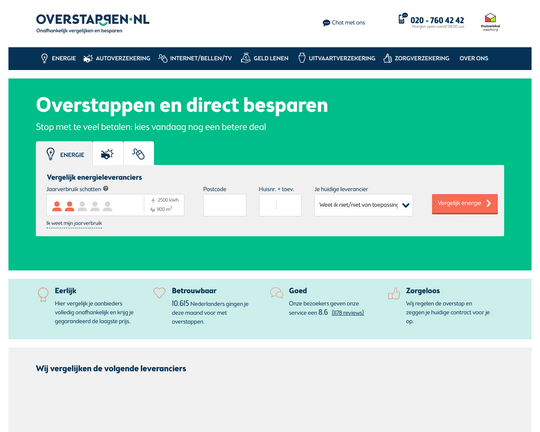Click the Thuiswinkel waarborg badge

coord(490,22)
